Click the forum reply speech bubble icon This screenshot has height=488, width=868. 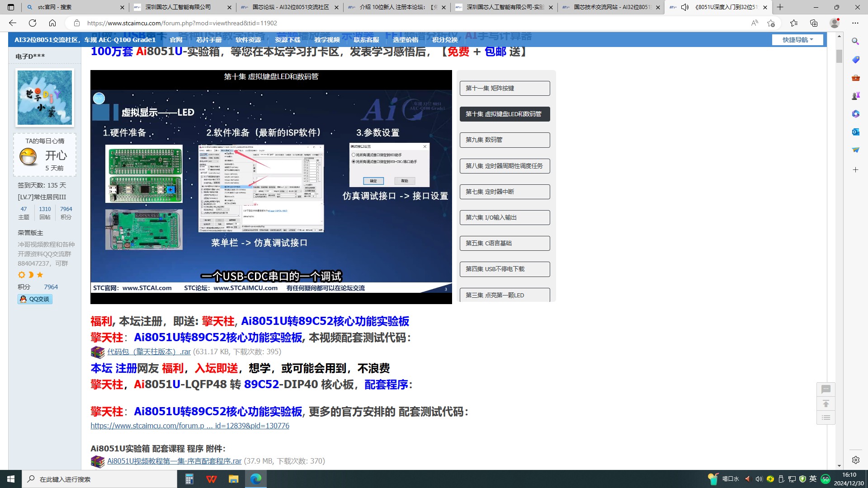(826, 389)
